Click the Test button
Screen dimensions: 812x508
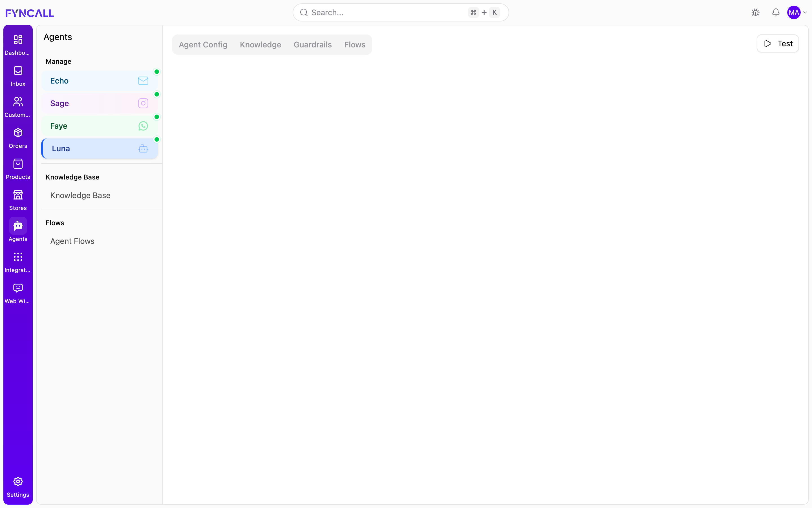coord(778,43)
